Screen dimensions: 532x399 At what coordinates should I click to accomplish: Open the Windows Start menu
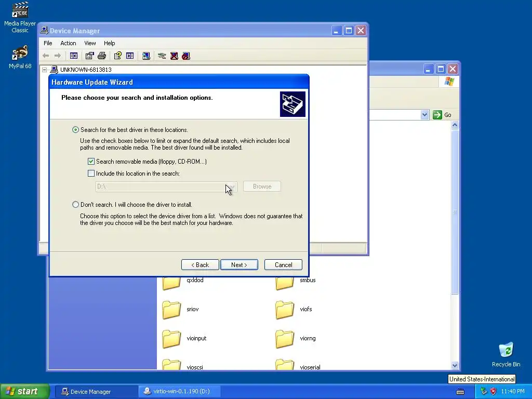(24, 391)
